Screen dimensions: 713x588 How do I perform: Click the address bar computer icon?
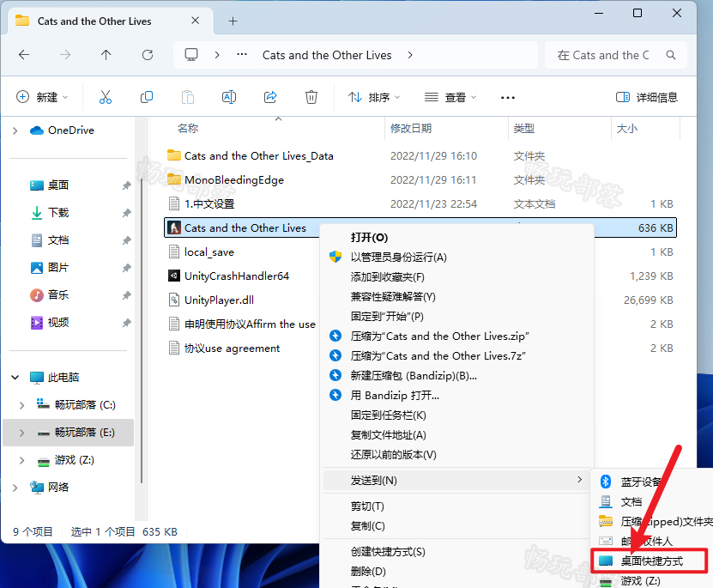click(x=191, y=55)
